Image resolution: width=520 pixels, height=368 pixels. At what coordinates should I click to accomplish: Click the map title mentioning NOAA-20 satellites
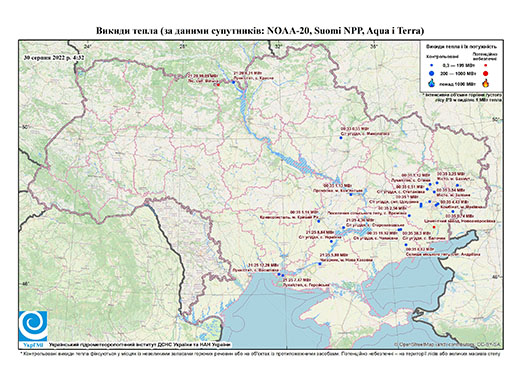tap(260, 31)
